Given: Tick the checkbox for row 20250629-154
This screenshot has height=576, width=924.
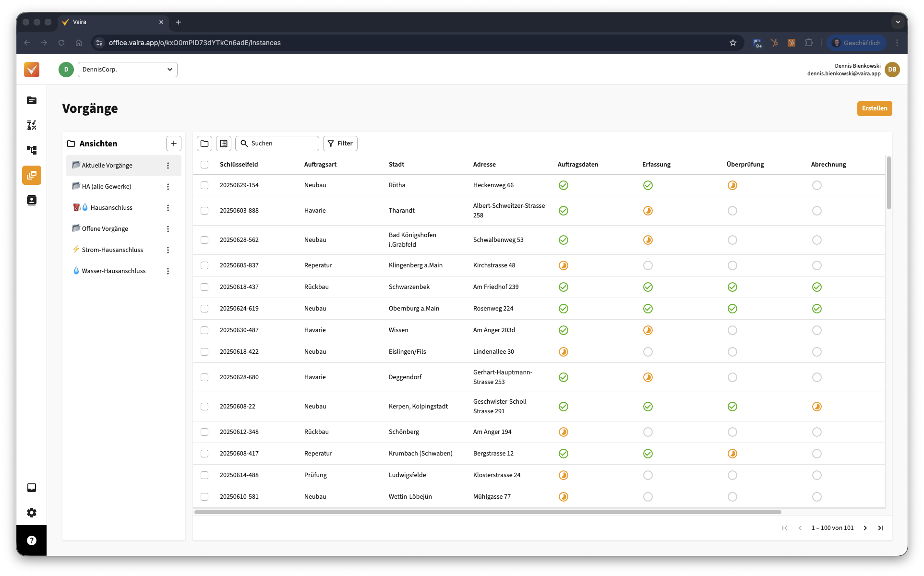Looking at the screenshot, I should pyautogui.click(x=204, y=185).
